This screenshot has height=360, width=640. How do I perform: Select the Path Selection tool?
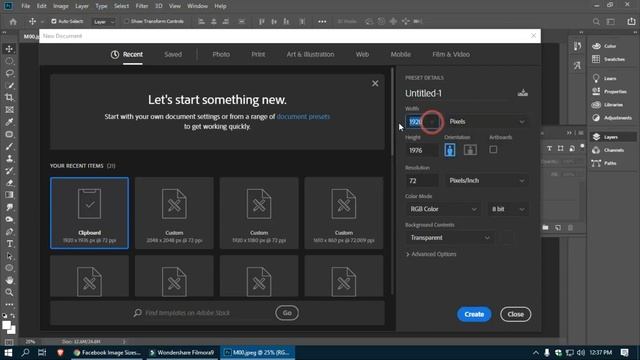[x=9, y=256]
